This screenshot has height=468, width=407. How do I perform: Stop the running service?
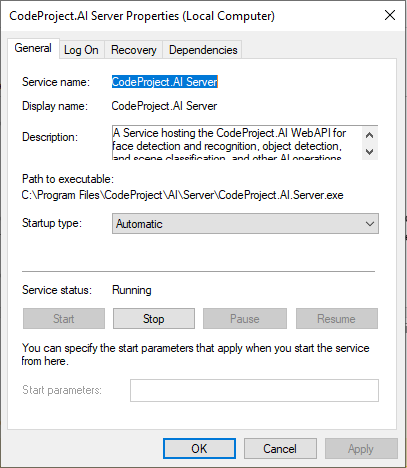(x=154, y=319)
